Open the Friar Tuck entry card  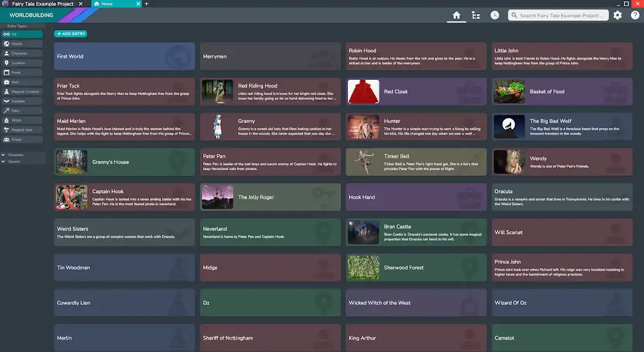click(124, 92)
